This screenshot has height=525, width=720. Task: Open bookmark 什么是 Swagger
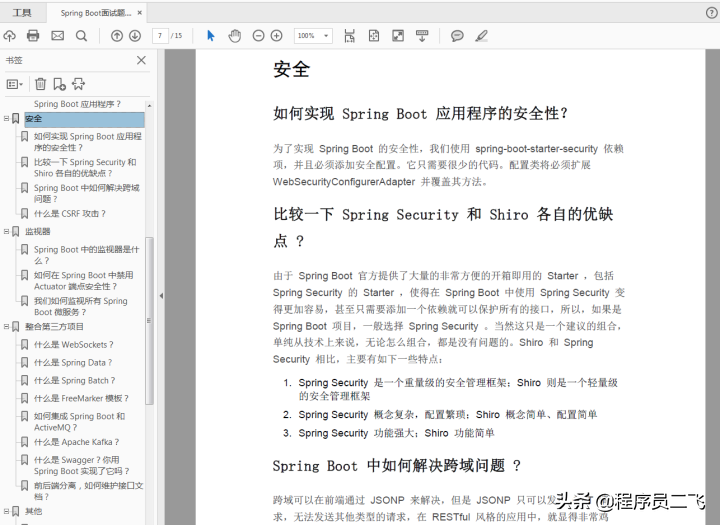pos(82,465)
